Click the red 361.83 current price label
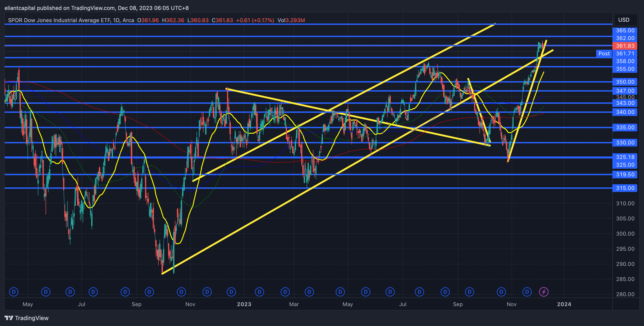This screenshot has width=644, height=326. [625, 46]
